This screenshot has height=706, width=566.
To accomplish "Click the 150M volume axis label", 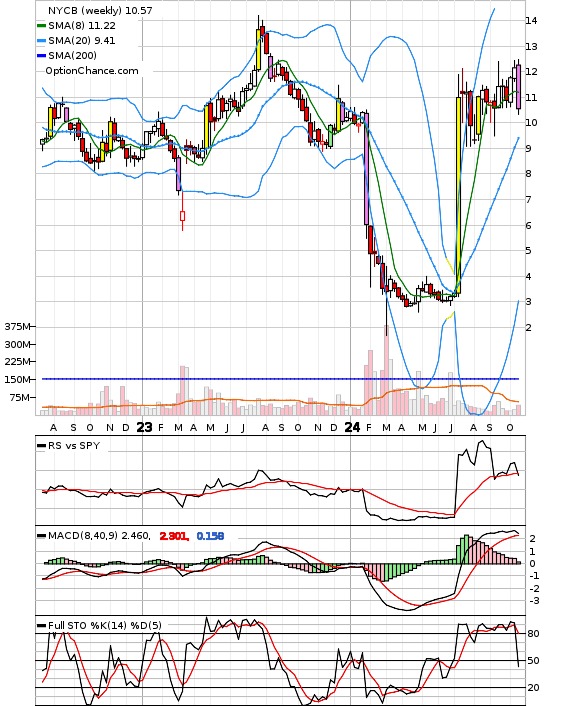I will pos(17,380).
